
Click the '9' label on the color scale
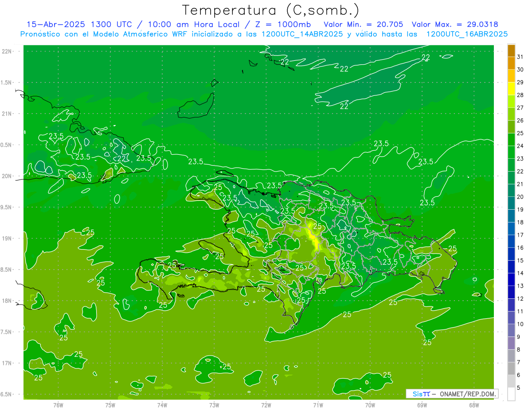point(519,337)
